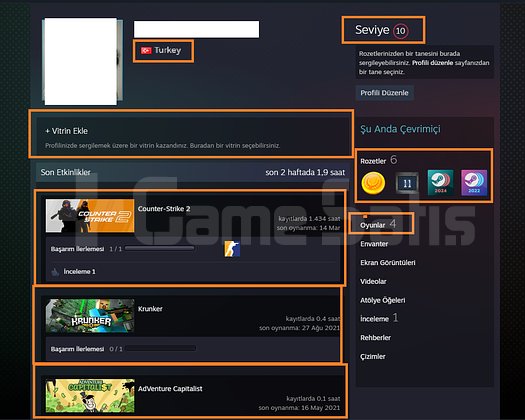Open the Atölye Öğeleri link
The image size is (525, 420).
click(x=383, y=300)
